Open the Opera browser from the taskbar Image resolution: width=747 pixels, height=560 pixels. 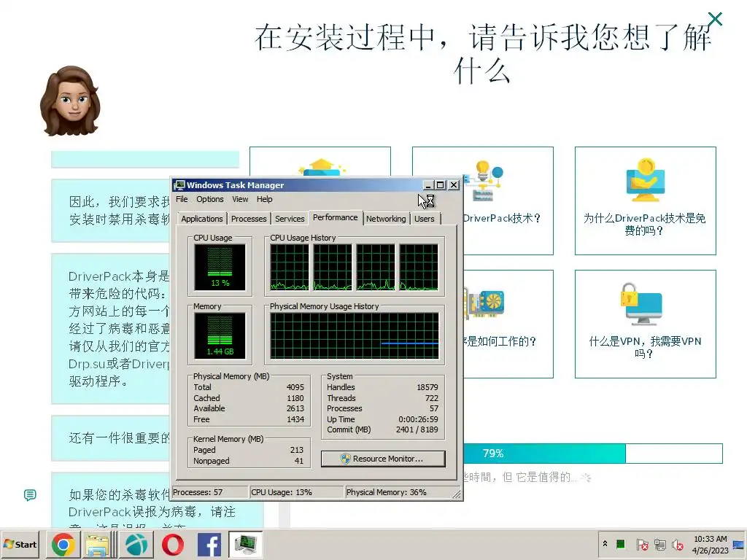(x=172, y=544)
